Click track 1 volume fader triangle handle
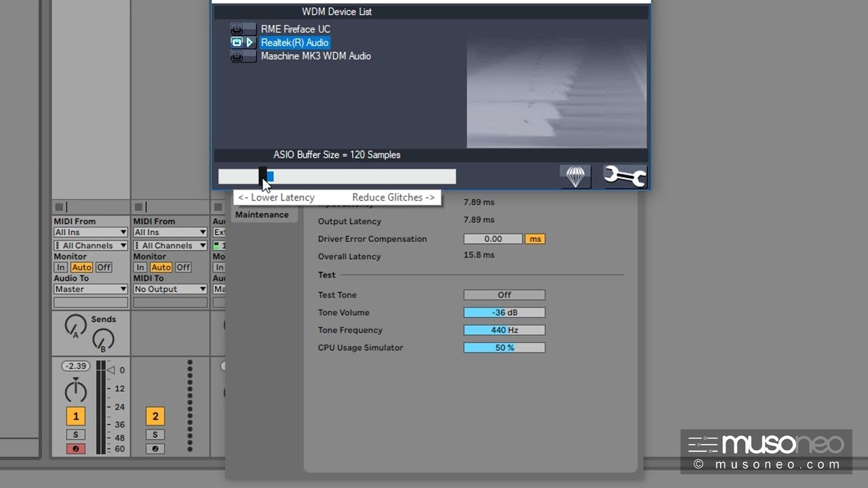 pyautogui.click(x=111, y=370)
